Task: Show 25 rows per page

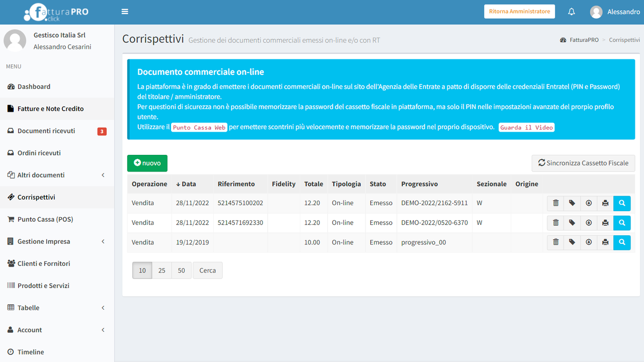Action: 162,270
